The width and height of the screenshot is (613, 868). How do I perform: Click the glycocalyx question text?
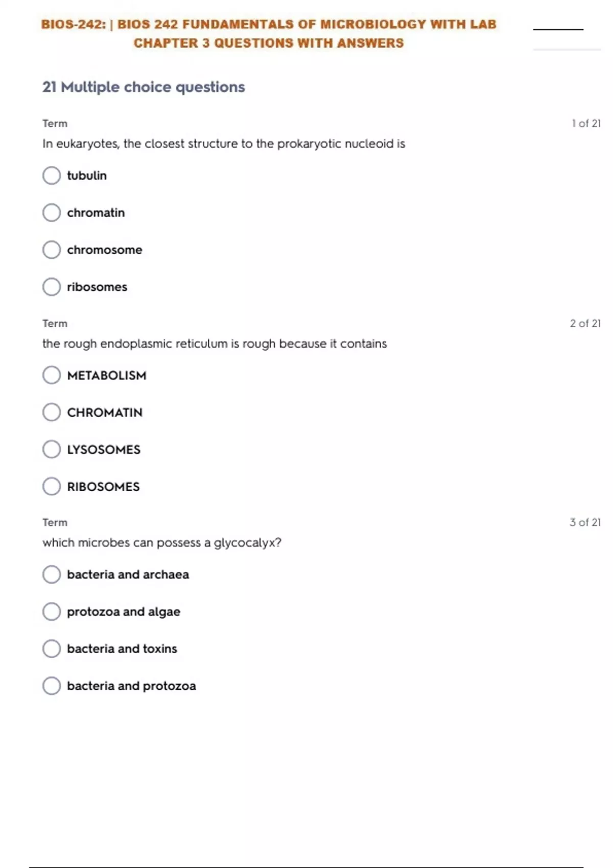pos(162,543)
